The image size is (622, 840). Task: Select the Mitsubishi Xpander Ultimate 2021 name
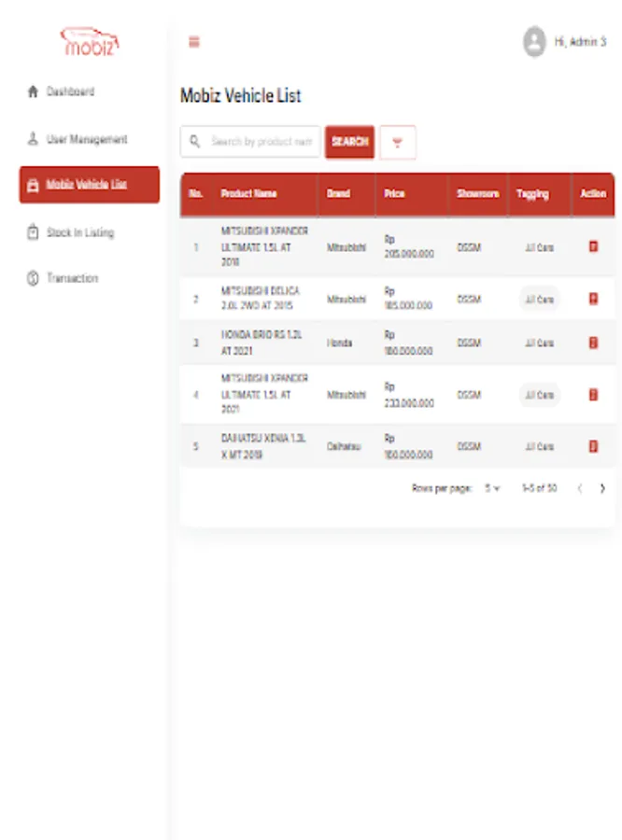point(264,394)
